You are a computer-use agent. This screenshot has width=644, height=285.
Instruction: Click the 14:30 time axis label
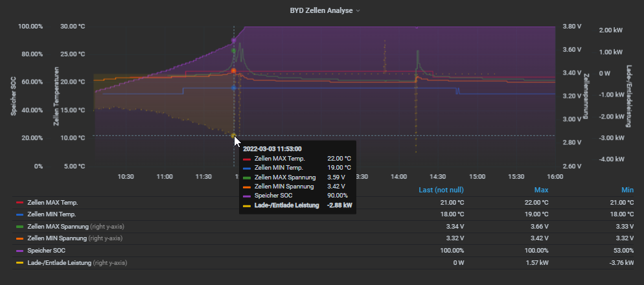[438, 177]
